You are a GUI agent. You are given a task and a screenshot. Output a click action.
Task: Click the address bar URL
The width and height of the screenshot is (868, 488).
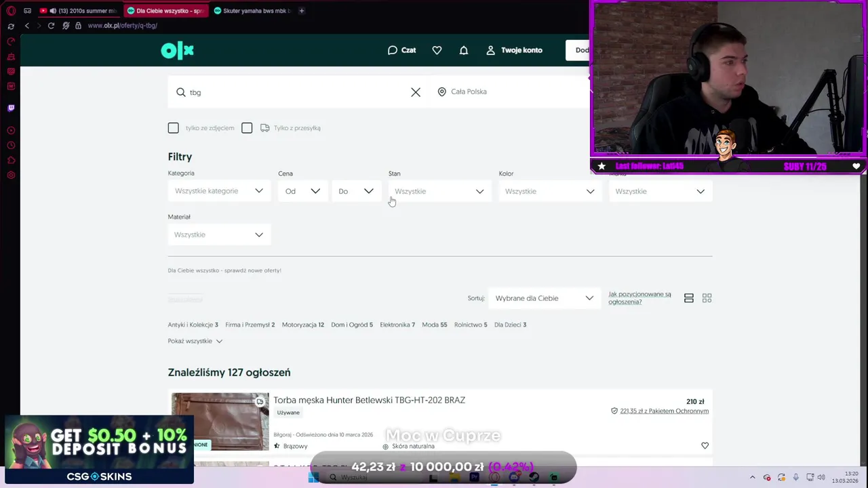coord(123,26)
